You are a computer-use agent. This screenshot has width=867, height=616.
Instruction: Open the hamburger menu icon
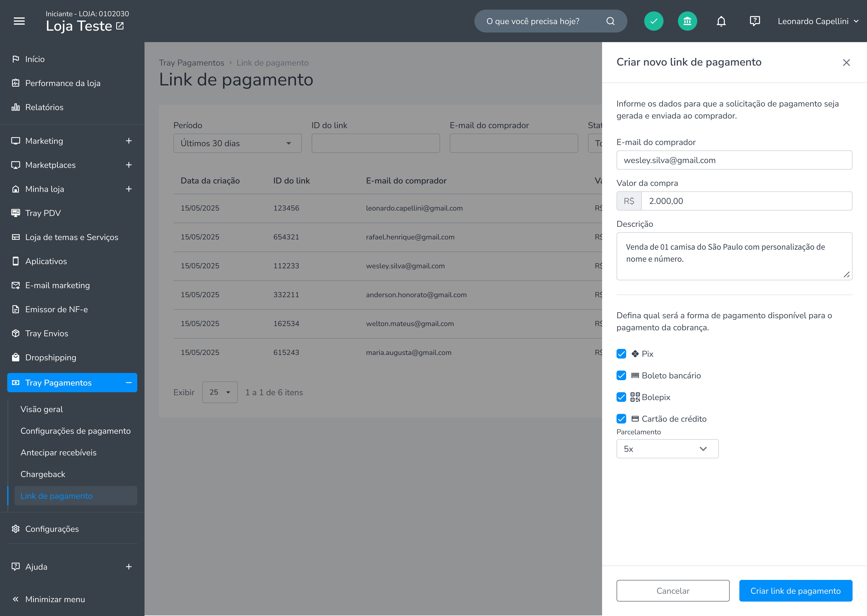pyautogui.click(x=19, y=21)
